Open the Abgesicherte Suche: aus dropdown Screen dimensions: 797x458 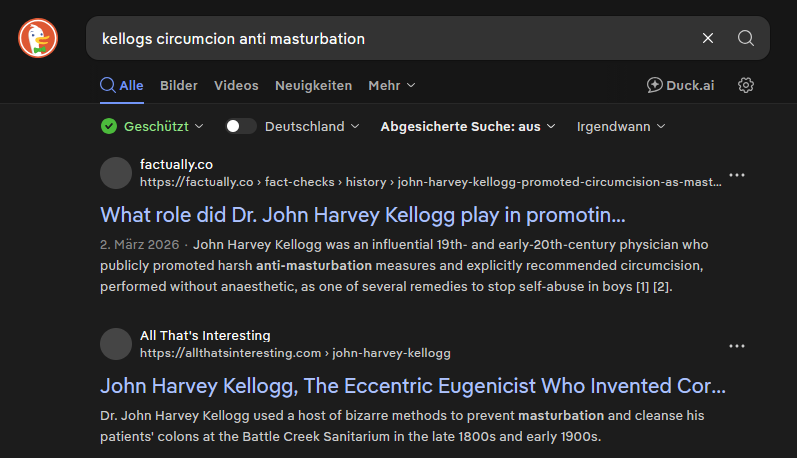[468, 127]
